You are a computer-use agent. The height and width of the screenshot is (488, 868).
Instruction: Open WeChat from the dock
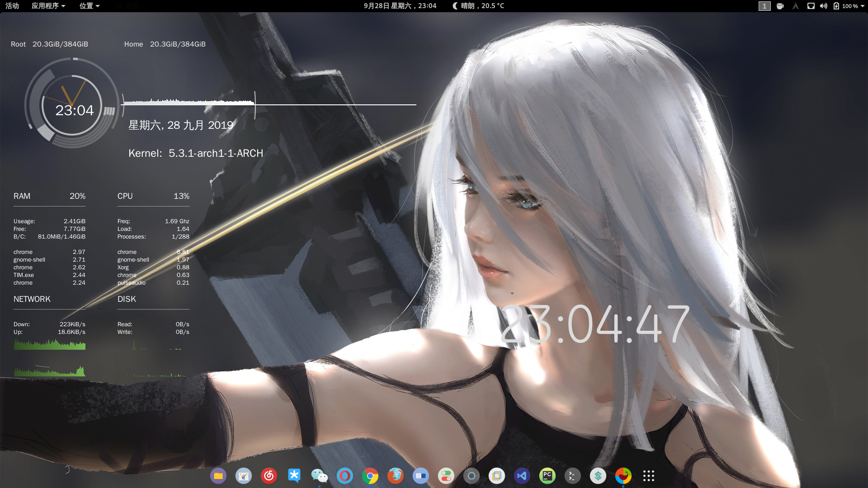[x=320, y=476]
